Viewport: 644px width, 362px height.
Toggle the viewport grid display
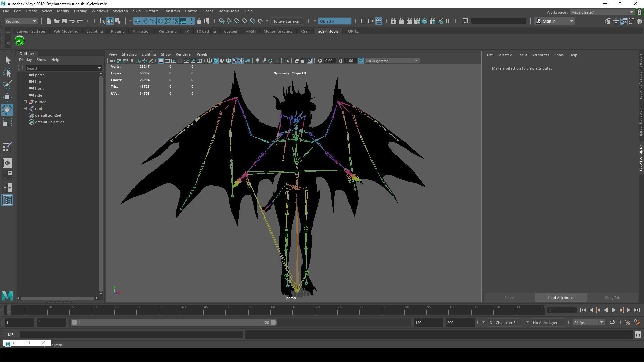point(161,61)
